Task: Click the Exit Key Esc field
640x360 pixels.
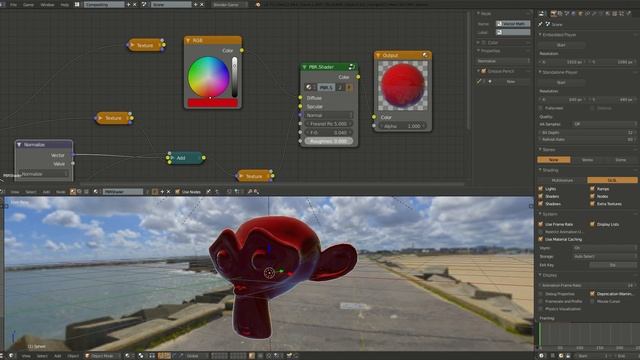Action: click(x=613, y=265)
